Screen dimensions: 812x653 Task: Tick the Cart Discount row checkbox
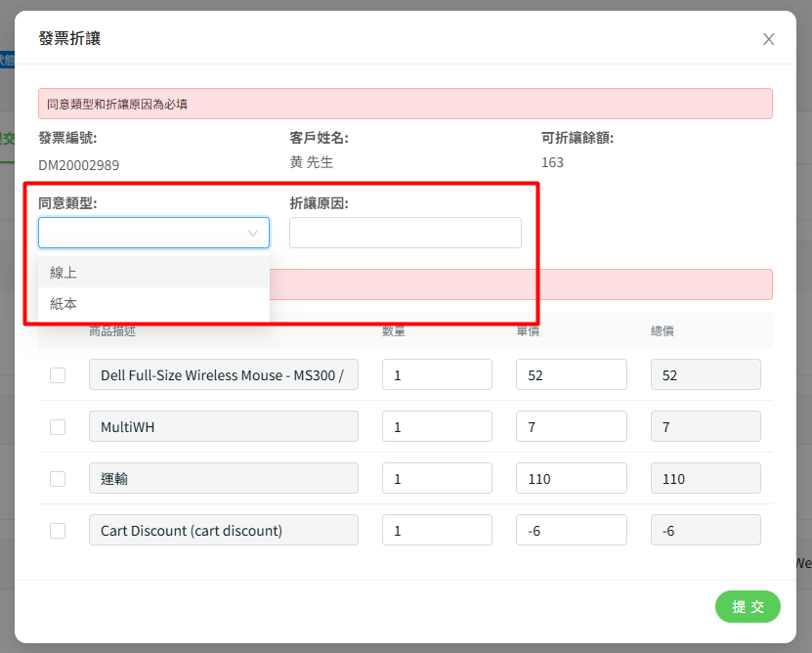click(x=58, y=531)
